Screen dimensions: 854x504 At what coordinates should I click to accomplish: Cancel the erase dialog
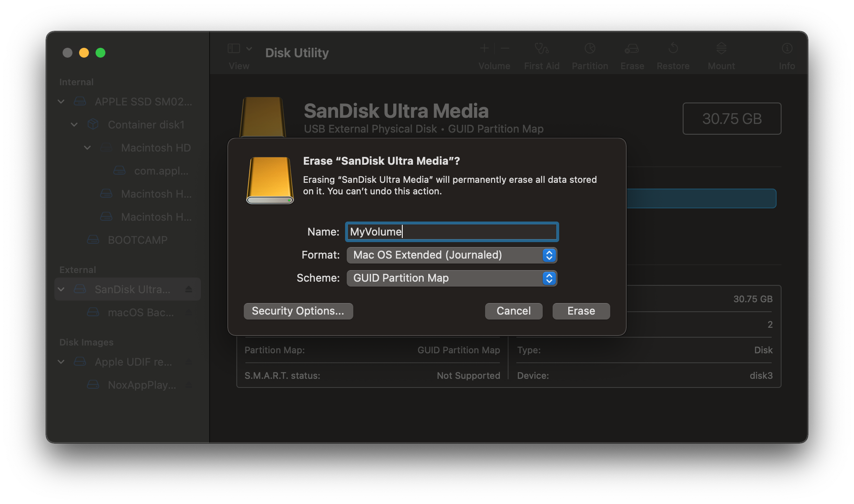[513, 311]
